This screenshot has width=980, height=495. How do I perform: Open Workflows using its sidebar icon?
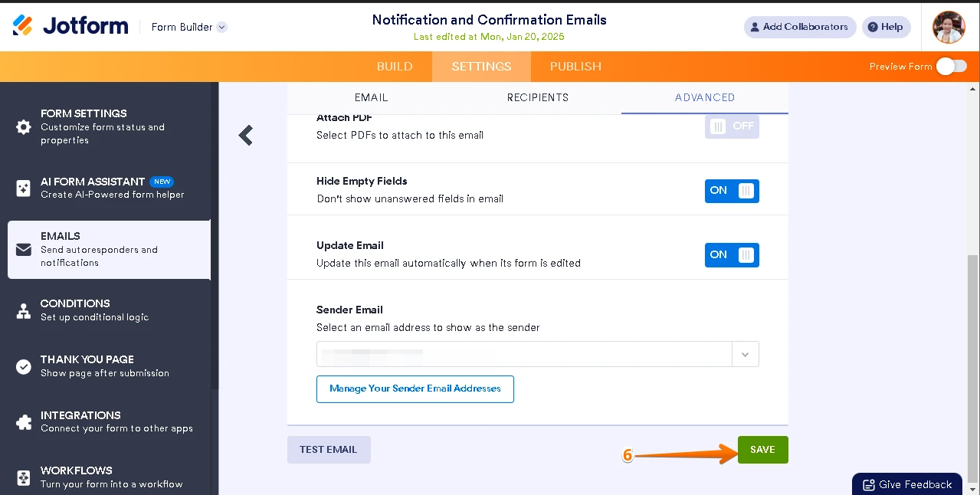click(x=23, y=477)
